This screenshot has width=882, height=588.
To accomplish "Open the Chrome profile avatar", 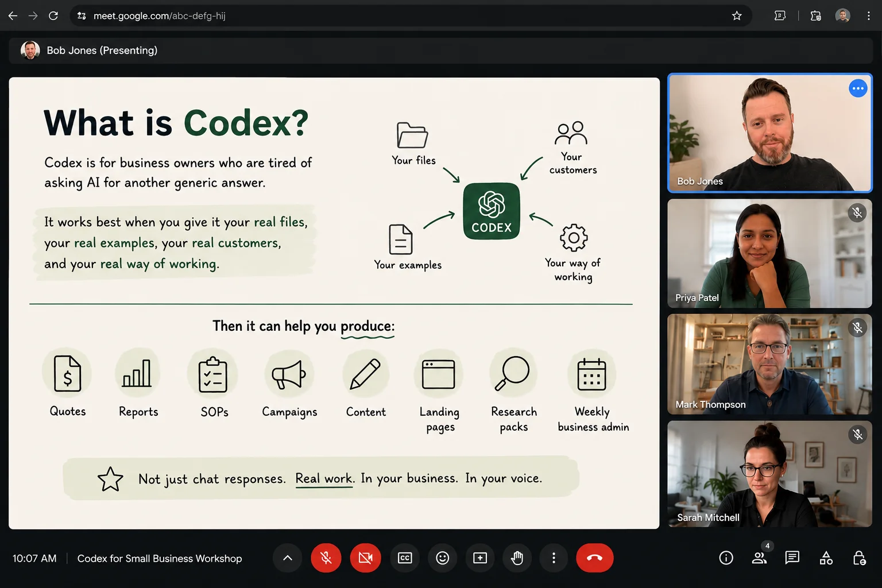I will pos(842,16).
